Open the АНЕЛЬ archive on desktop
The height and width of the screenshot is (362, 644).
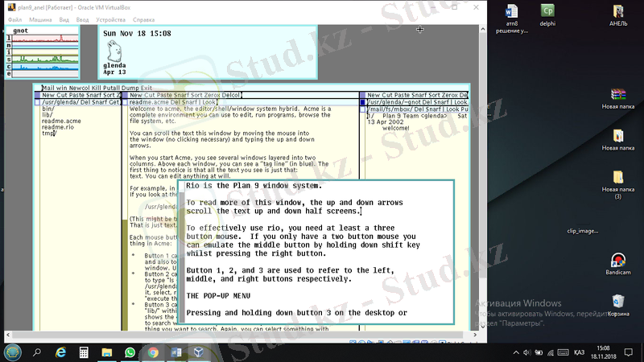(618, 15)
